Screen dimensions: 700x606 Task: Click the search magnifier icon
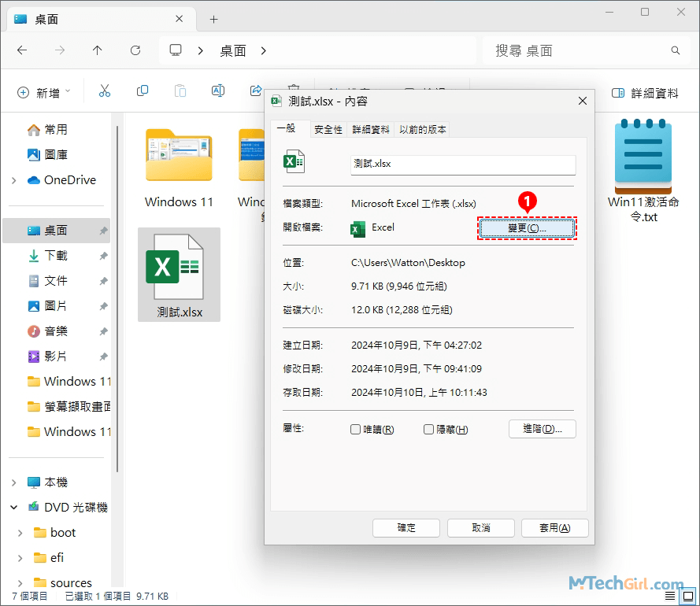coord(675,50)
